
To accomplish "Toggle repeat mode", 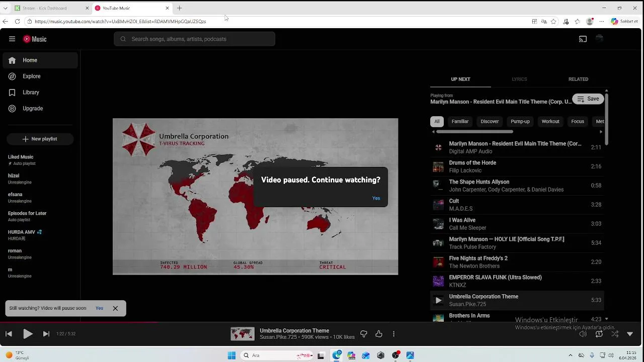I will (599, 334).
